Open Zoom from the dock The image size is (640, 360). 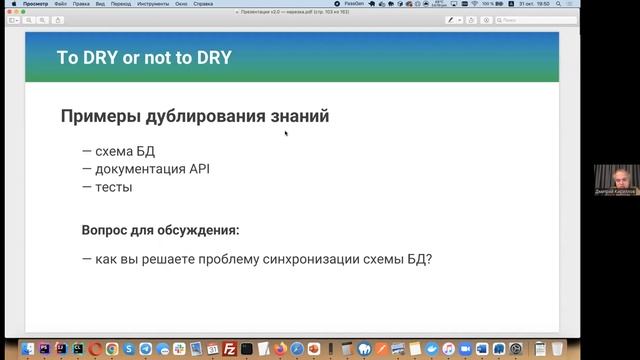tap(465, 349)
